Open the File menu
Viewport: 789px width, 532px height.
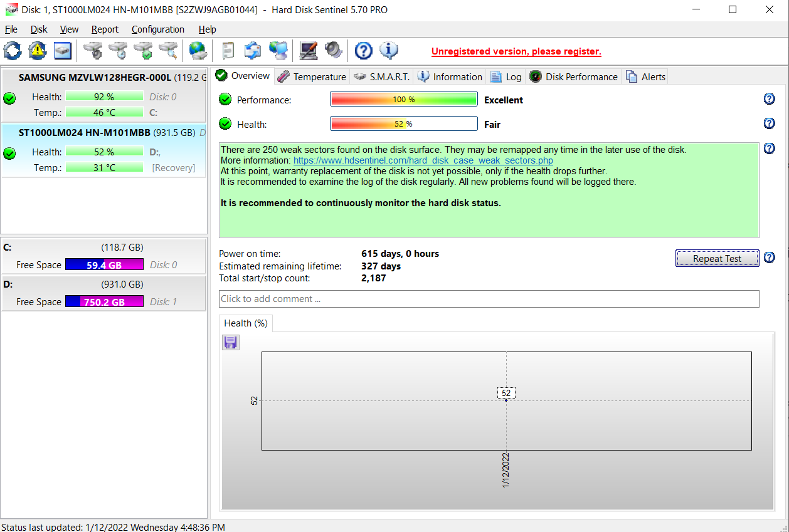tap(11, 29)
